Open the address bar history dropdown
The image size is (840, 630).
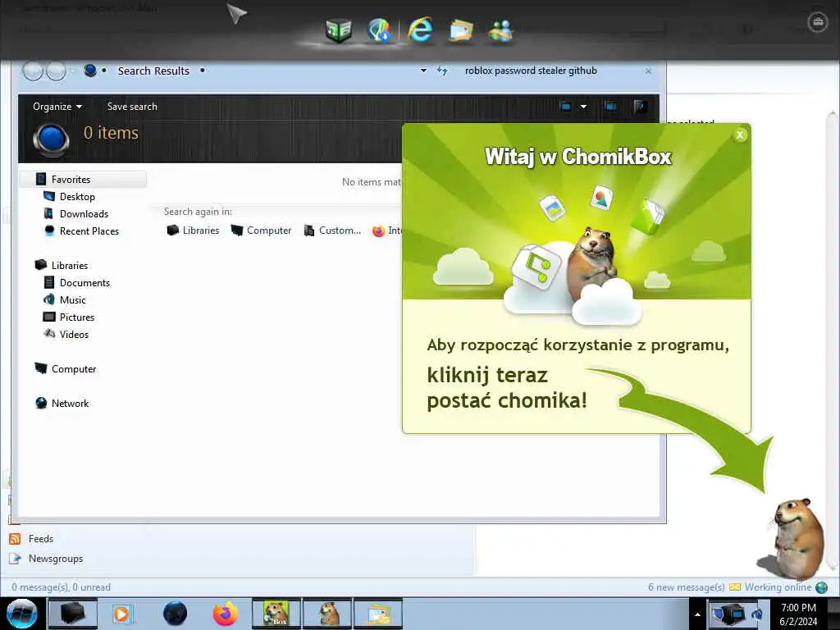(x=423, y=71)
